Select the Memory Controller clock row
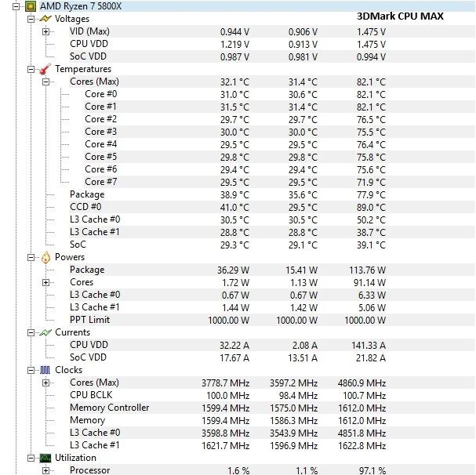Viewport: 476px width, 475px height. pyautogui.click(x=272, y=408)
